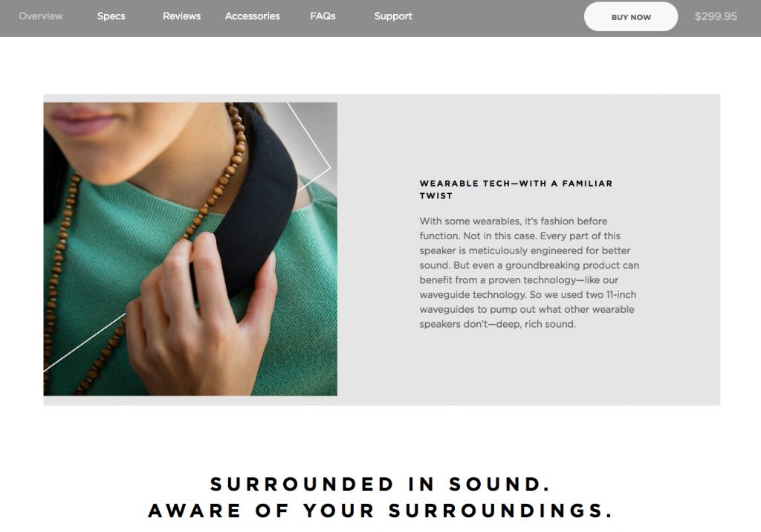Click the waveguide technology description paragraph

pyautogui.click(x=529, y=272)
